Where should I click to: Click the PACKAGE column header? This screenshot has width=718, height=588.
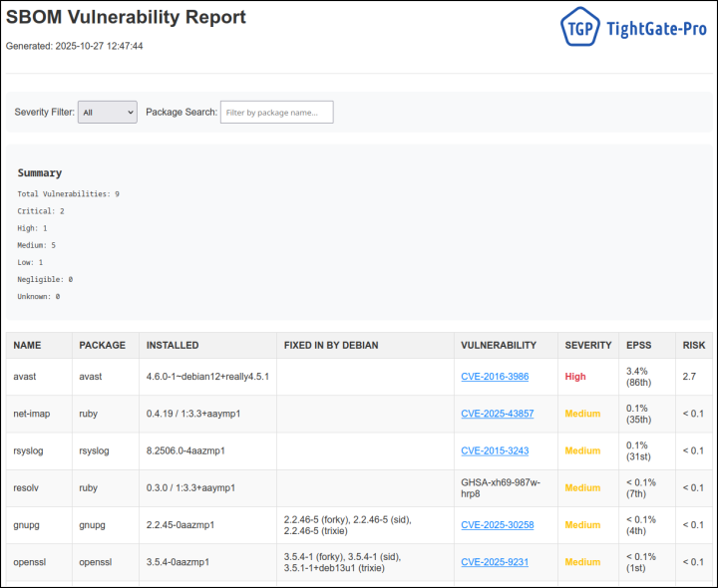[102, 345]
